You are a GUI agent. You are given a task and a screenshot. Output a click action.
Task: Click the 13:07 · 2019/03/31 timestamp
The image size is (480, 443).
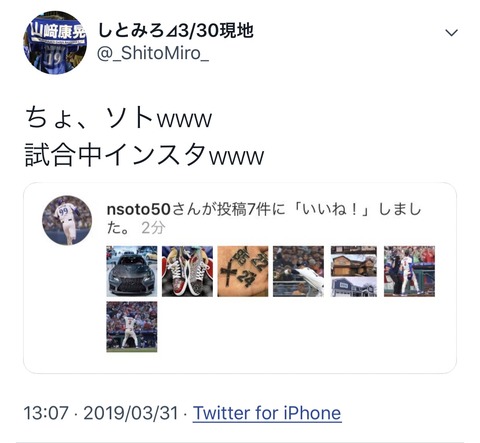point(101,413)
